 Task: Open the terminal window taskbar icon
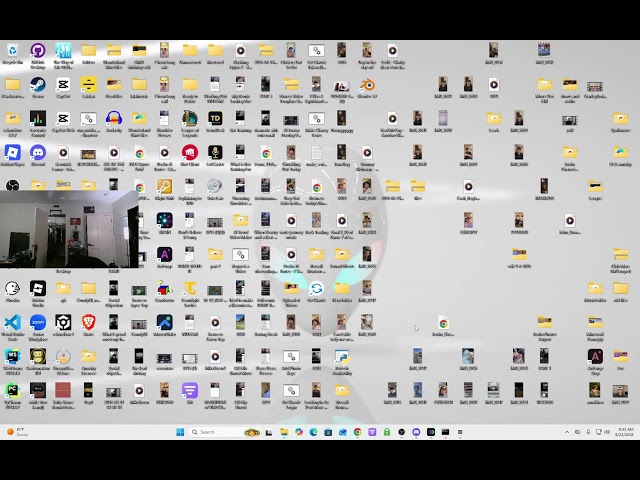point(445,432)
